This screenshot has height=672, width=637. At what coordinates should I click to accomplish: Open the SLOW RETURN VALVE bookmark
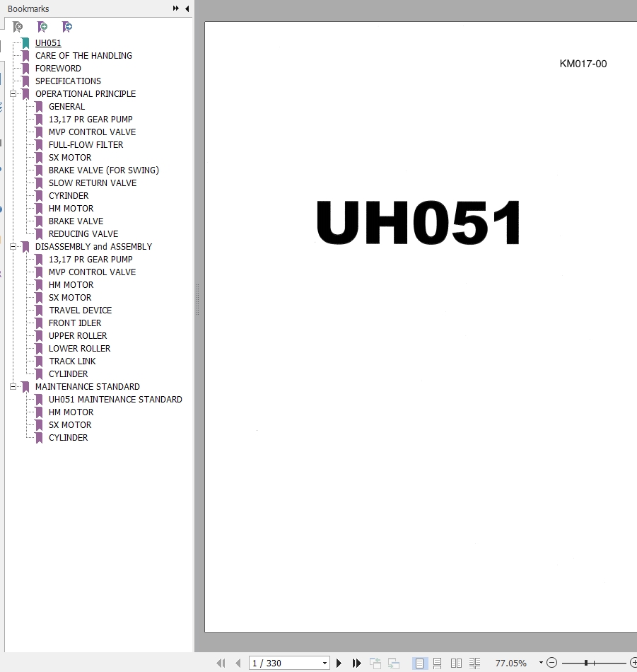[x=93, y=183]
